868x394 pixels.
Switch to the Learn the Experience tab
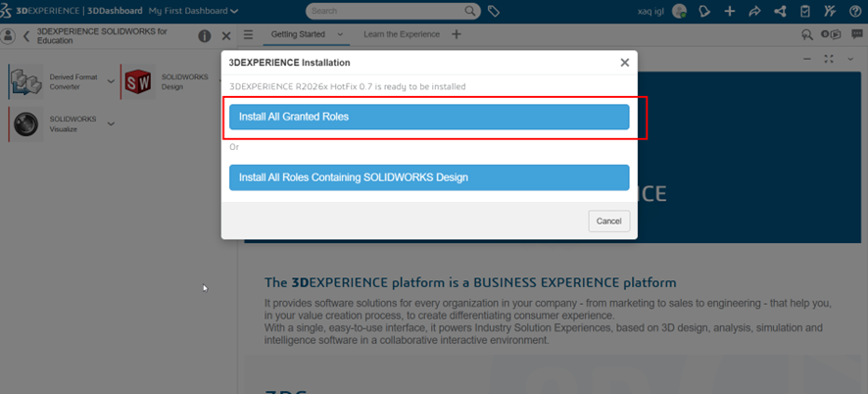coord(402,34)
